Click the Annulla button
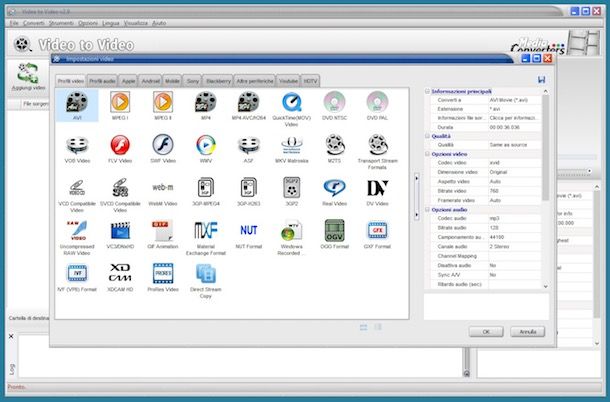610x402 pixels. (528, 332)
